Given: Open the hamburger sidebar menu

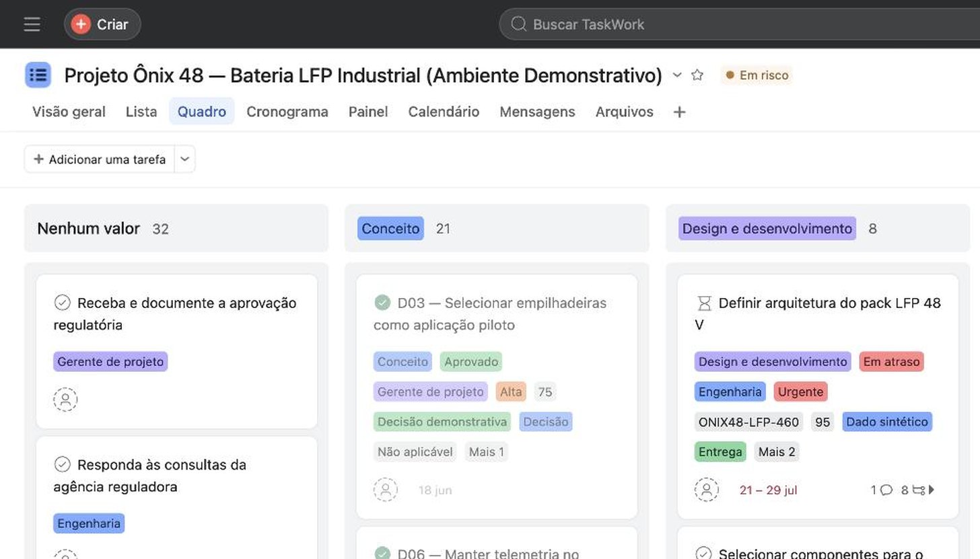Looking at the screenshot, I should (32, 24).
